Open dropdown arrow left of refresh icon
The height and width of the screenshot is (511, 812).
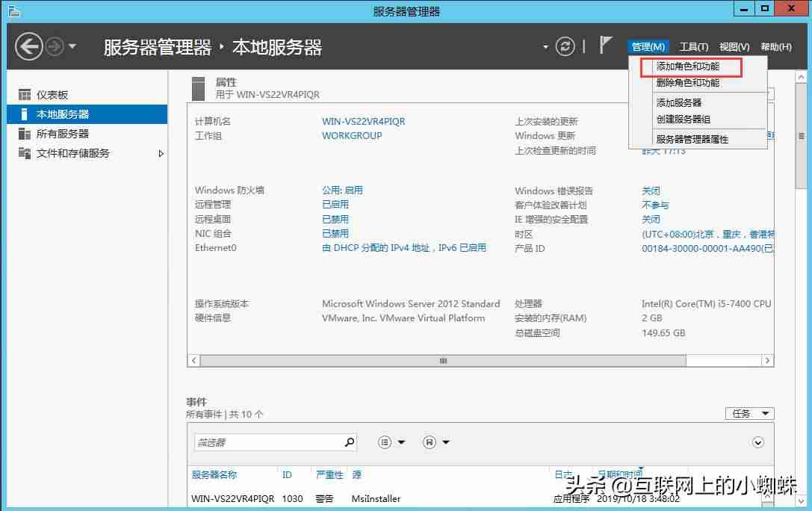(x=545, y=47)
